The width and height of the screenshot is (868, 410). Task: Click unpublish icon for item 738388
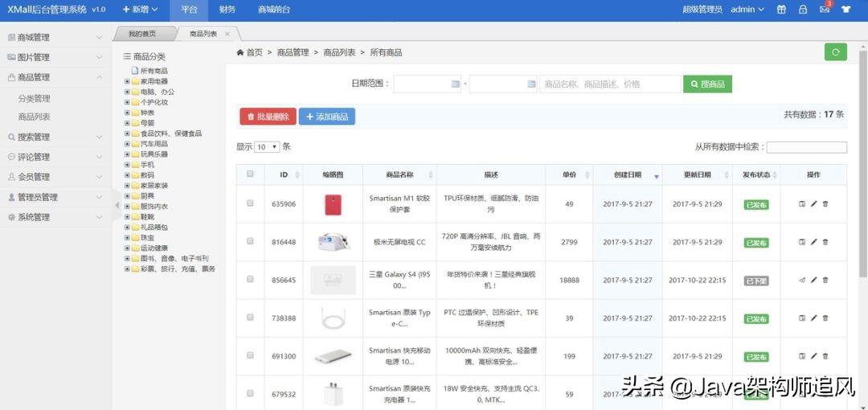pyautogui.click(x=802, y=318)
